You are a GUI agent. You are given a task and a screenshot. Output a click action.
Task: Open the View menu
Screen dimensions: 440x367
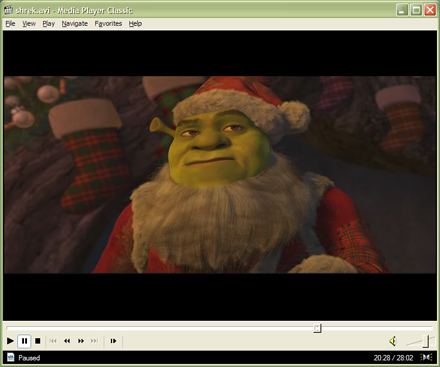[29, 24]
